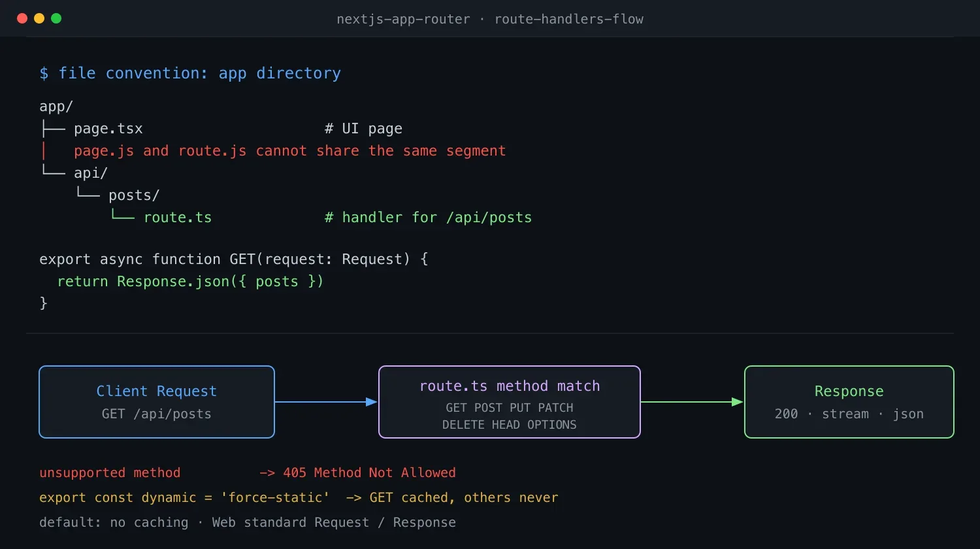Select the api/ folder in the tree

point(91,173)
